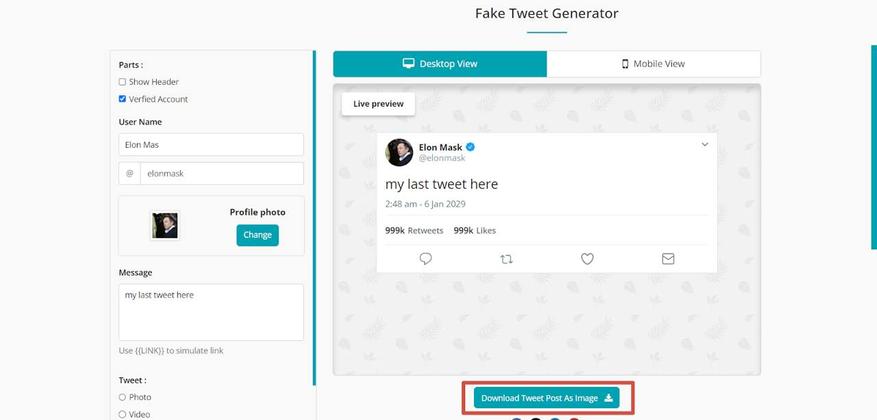Click Download Tweet Post As Image button
Viewport: 877px width, 420px height.
click(546, 398)
